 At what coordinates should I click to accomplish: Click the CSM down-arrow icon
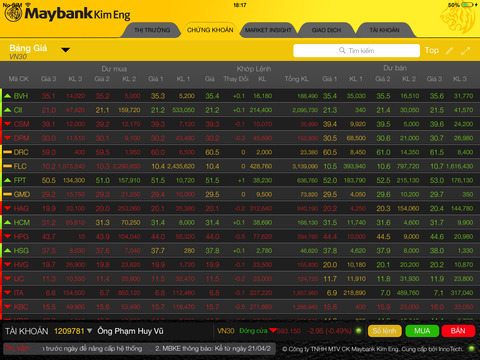coord(7,124)
